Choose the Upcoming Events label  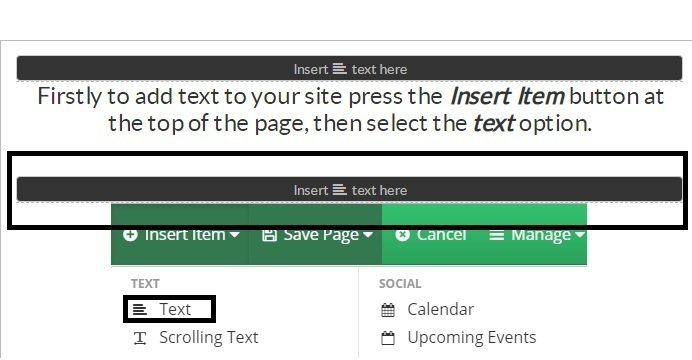click(472, 338)
